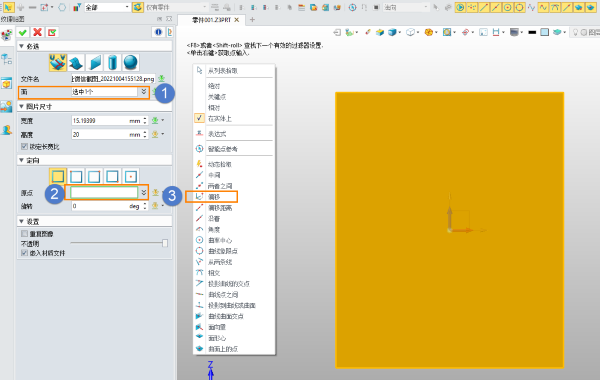Select the cylinder mapping icon
The height and width of the screenshot is (380, 600).
(x=112, y=62)
